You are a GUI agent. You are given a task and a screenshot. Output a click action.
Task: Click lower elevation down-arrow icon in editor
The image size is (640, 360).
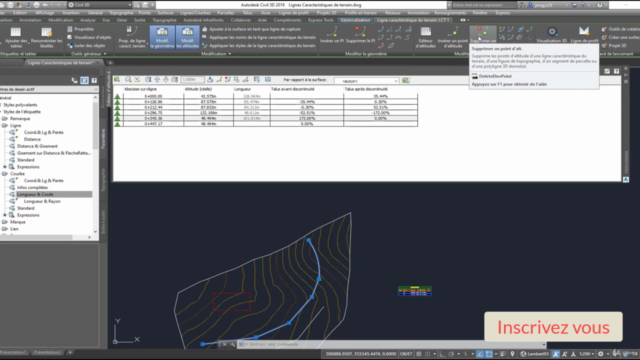pyautogui.click(x=166, y=80)
